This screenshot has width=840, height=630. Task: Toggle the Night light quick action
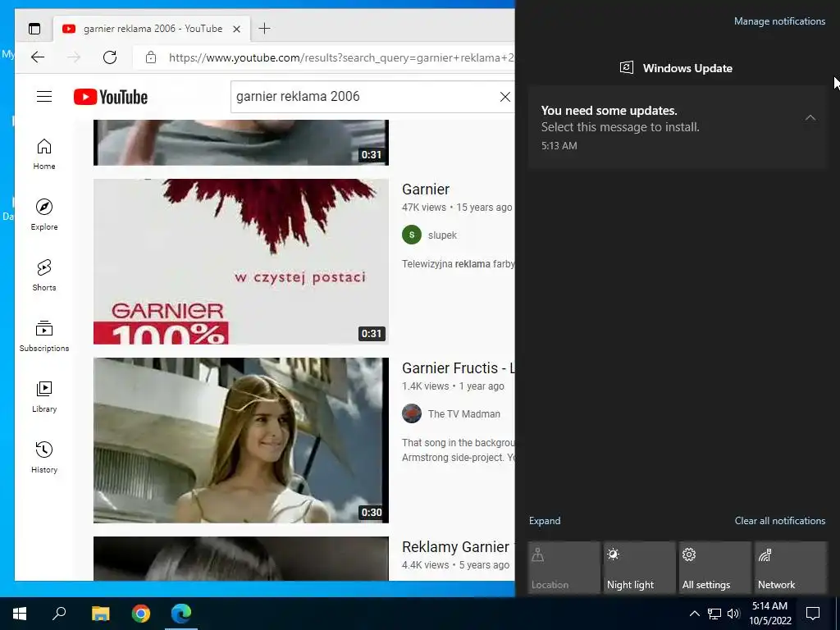pos(639,568)
